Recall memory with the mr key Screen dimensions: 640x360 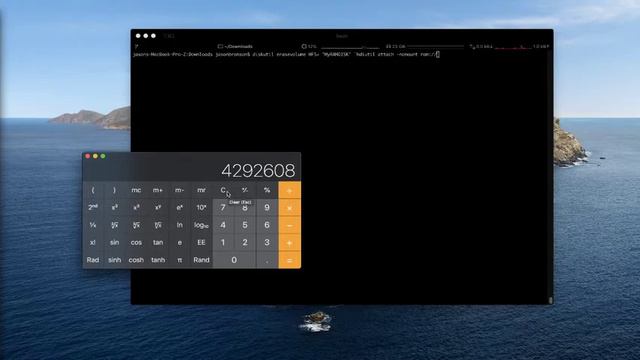[x=201, y=190]
